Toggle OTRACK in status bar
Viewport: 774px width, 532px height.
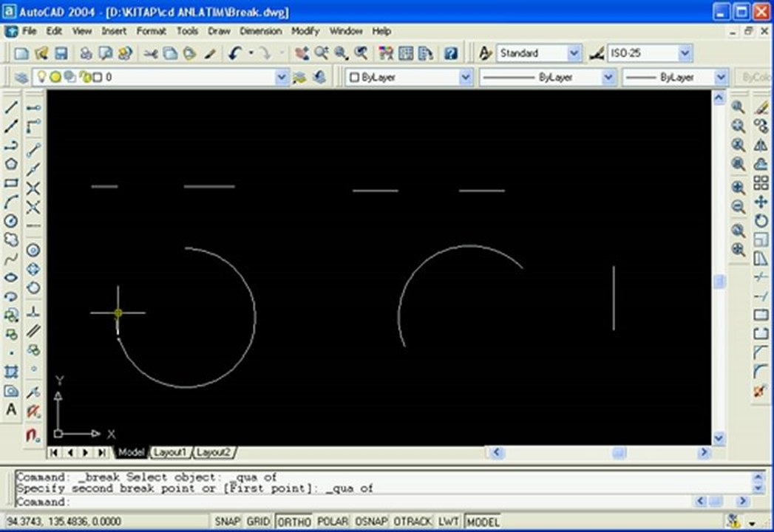point(413,522)
